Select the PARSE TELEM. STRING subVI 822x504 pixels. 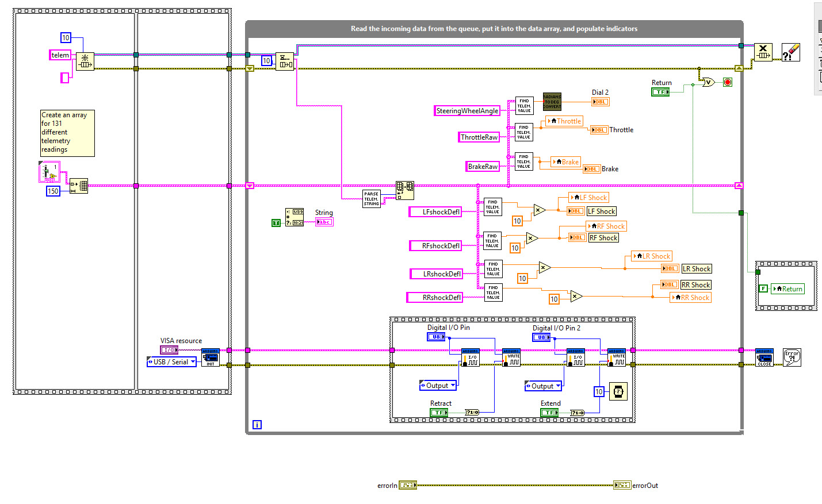click(x=372, y=199)
